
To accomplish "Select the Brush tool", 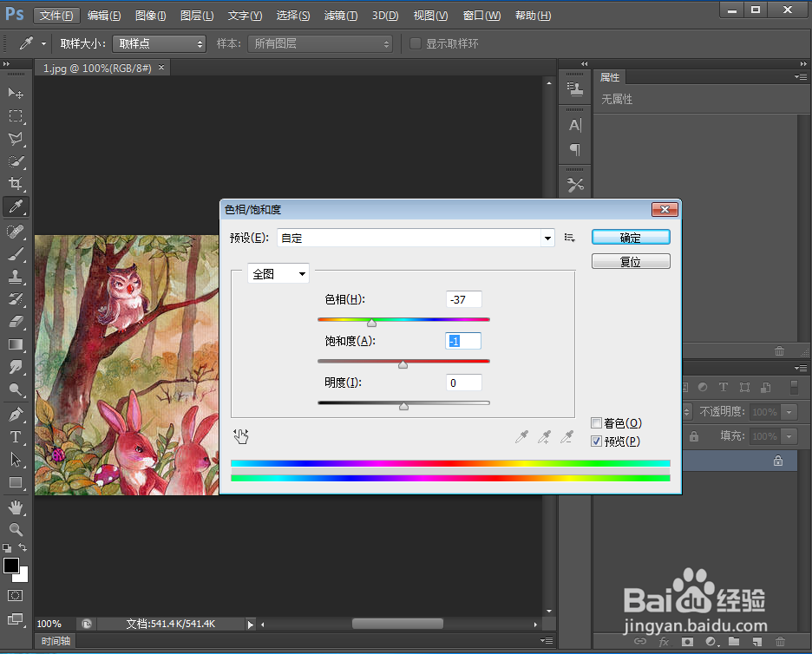I will click(16, 254).
